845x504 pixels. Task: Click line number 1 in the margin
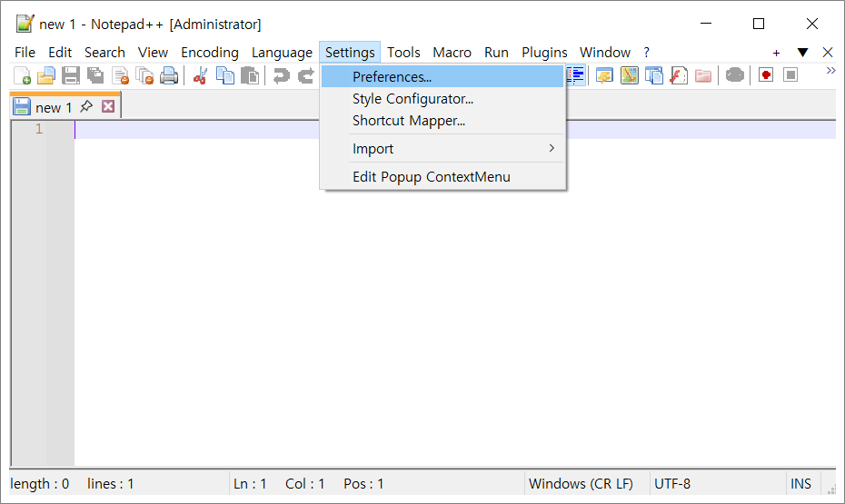tap(39, 129)
